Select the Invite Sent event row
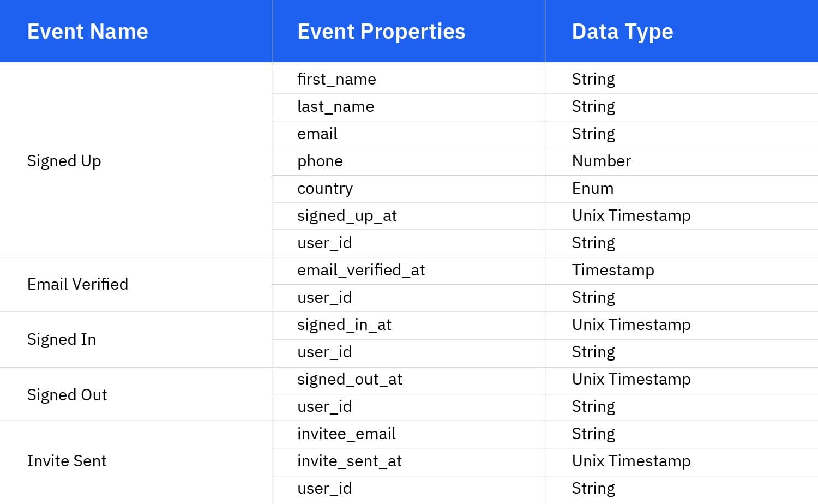 point(67,461)
